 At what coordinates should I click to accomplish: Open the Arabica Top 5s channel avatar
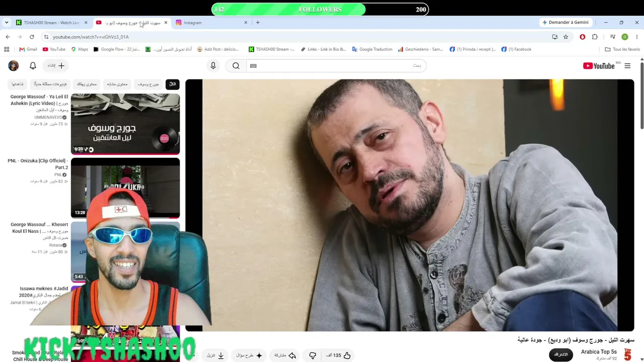(627, 354)
